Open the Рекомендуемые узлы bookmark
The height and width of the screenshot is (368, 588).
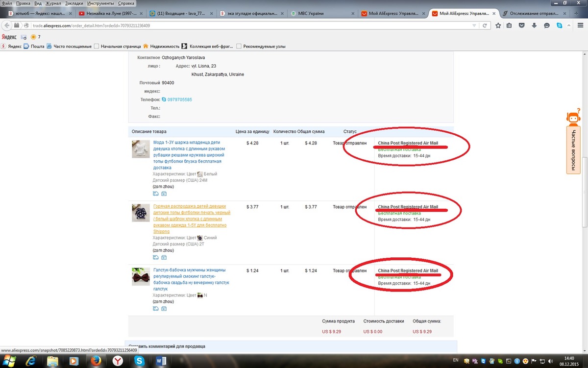click(261, 47)
